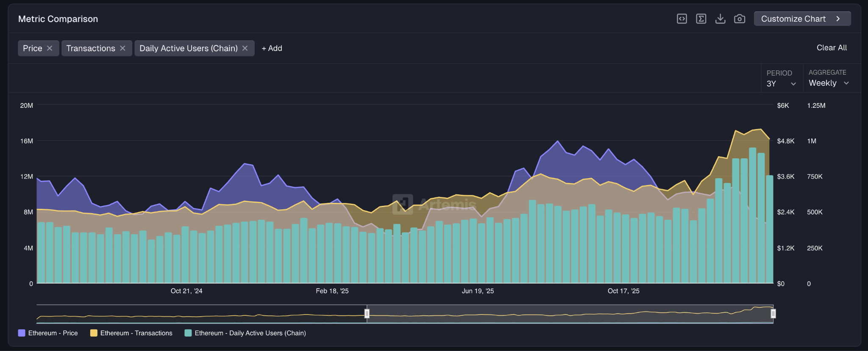Viewport: 868px width, 351px height.
Task: Click the $1.2K price axis label
Action: pyautogui.click(x=786, y=248)
